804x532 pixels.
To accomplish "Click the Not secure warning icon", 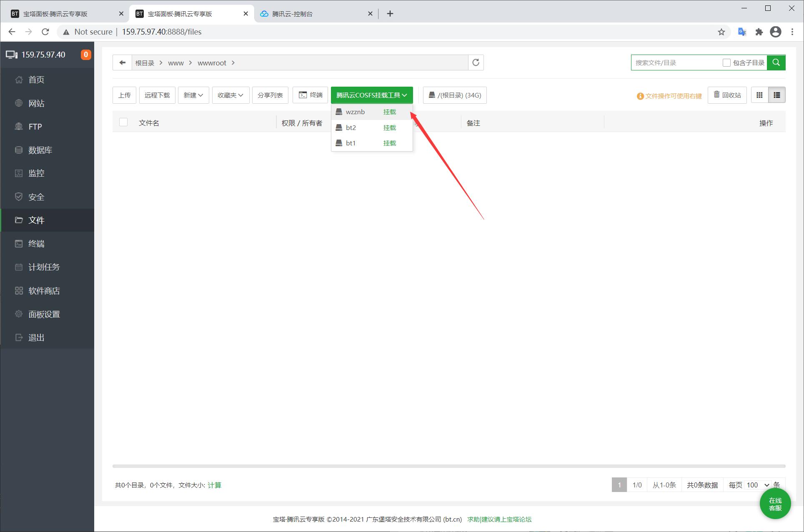I will (66, 32).
